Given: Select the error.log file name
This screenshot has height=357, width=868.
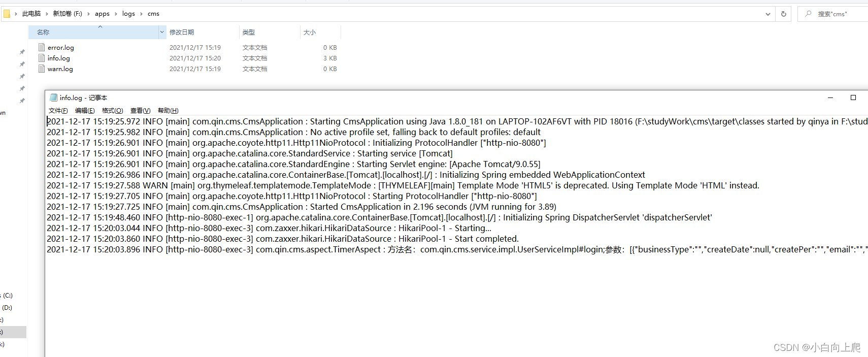Looking at the screenshot, I should click(61, 47).
